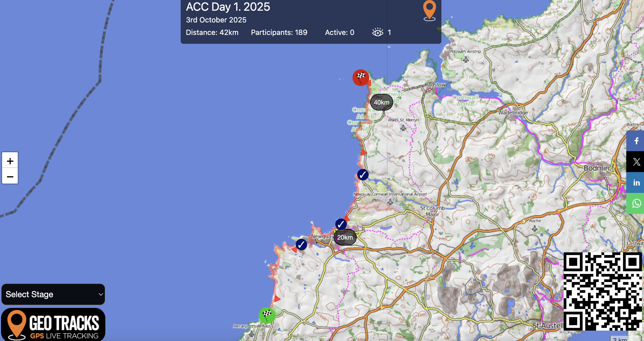
Task: Open the Geo Tracks GPS logo
Action: [x=53, y=325]
